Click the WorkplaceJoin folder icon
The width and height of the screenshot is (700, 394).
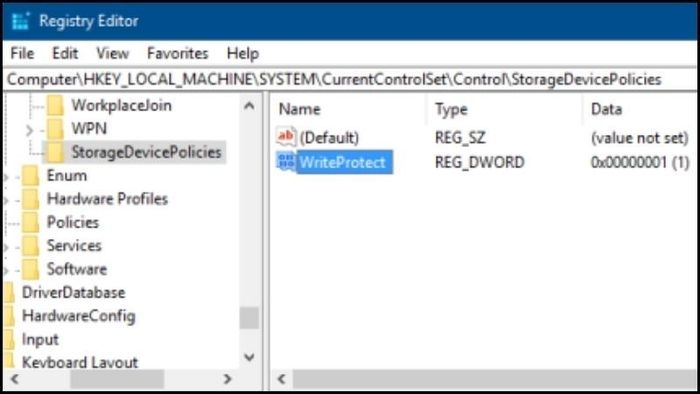point(55,105)
